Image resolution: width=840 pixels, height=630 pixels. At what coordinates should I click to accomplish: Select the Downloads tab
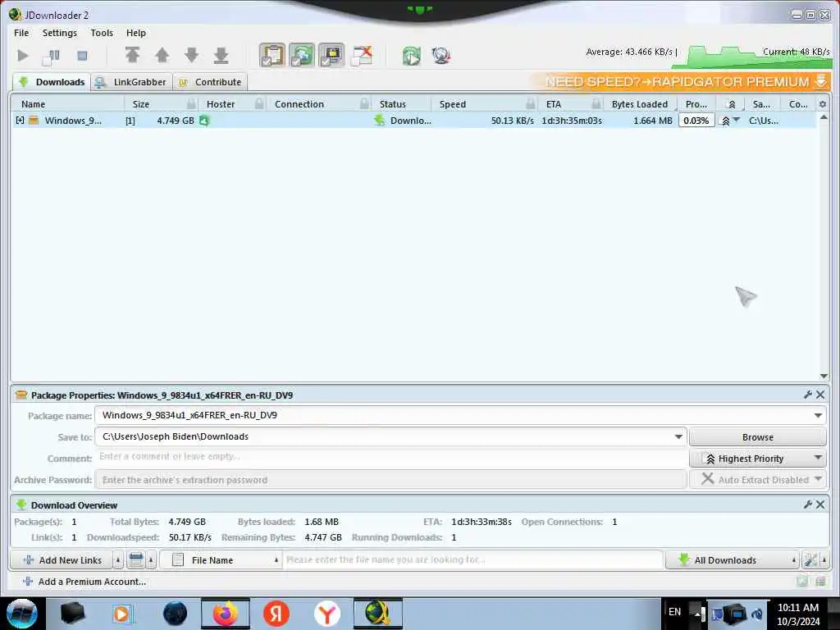(52, 82)
